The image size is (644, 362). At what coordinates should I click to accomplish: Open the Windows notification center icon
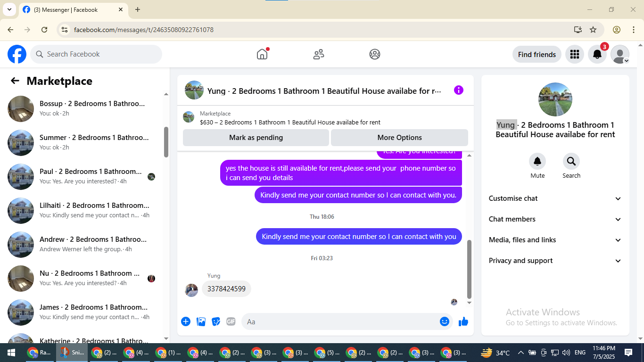click(x=628, y=353)
